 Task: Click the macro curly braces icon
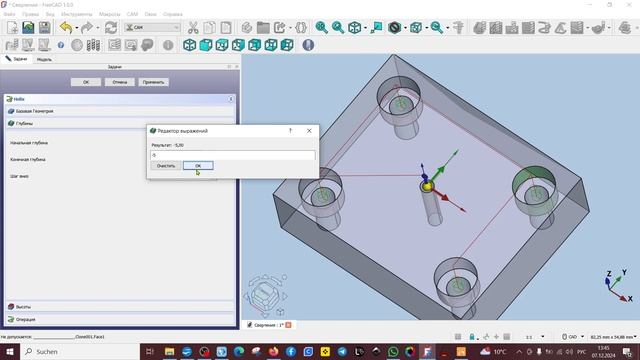pyautogui.click(x=301, y=27)
